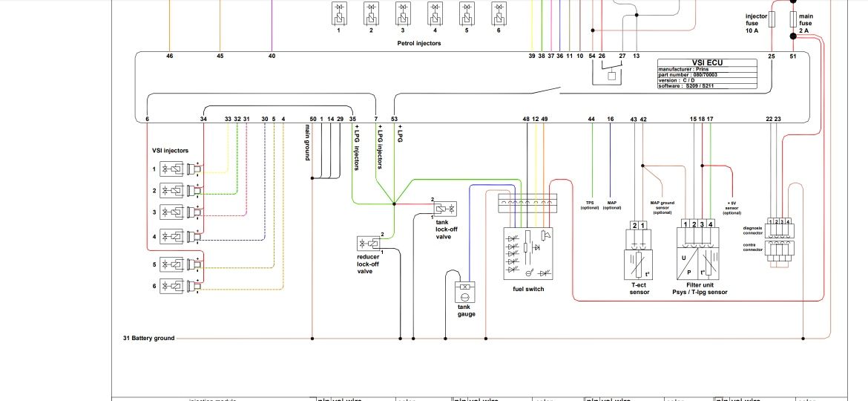Click the 'fuel switch' text label
868x401 pixels.
(529, 289)
